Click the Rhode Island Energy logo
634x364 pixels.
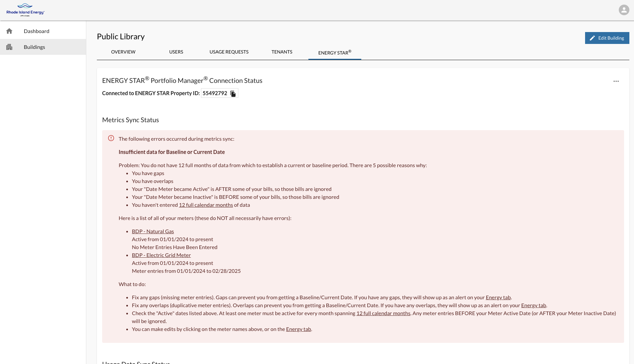tap(25, 10)
